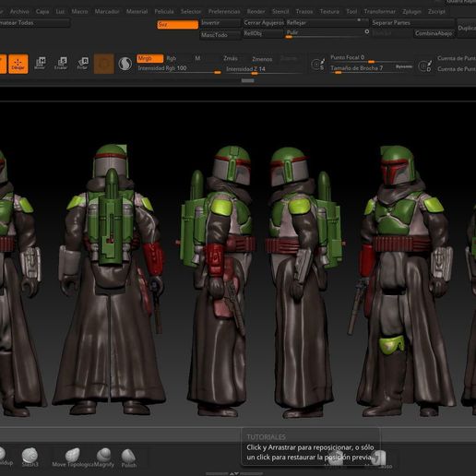Adjust the Intensidad Rgb slider
The image size is (476, 476).
click(x=179, y=69)
